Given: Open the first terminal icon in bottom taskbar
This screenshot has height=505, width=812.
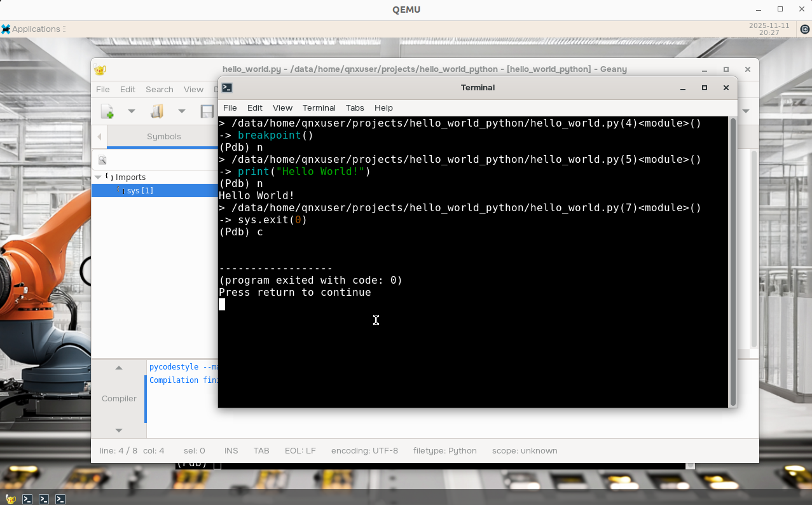Looking at the screenshot, I should 27,499.
